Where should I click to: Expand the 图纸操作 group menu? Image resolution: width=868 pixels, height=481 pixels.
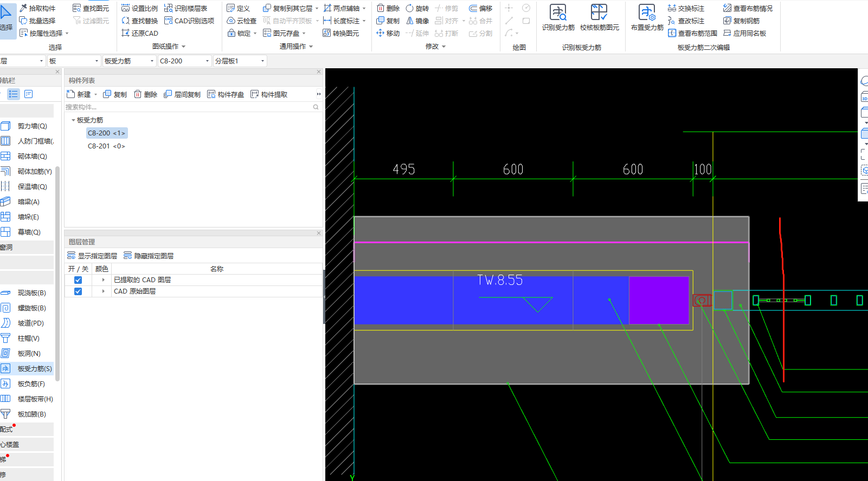pyautogui.click(x=169, y=47)
